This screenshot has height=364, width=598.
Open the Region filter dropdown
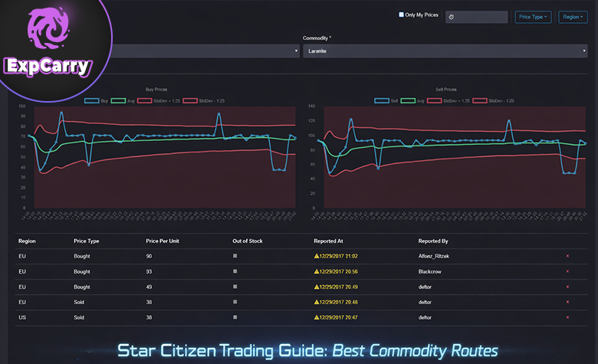point(573,17)
